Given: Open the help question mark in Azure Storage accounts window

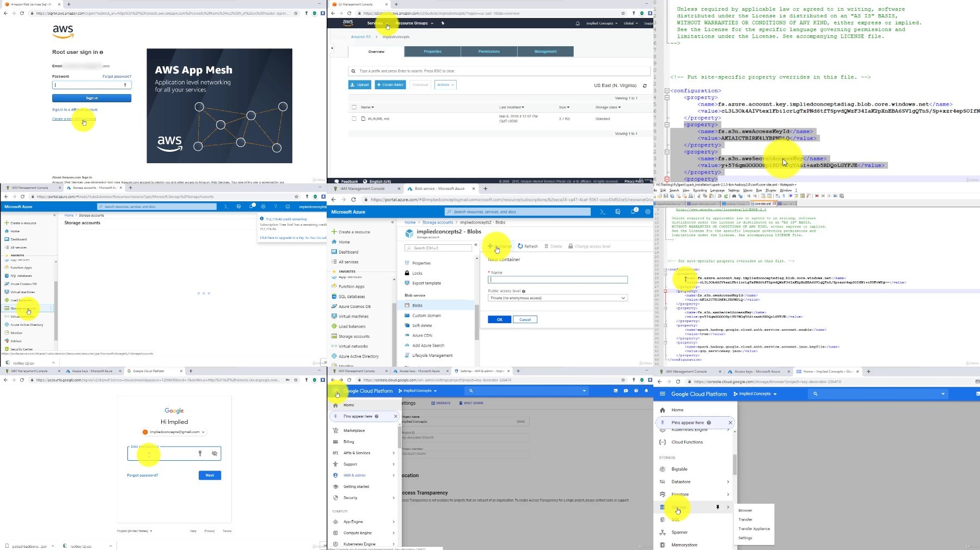Looking at the screenshot, I should pos(275,207).
